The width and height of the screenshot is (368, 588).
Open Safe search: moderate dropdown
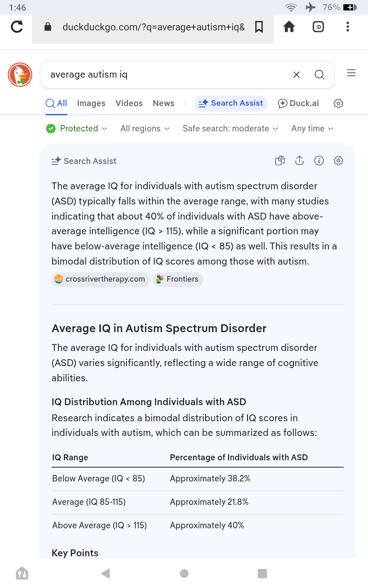point(230,129)
